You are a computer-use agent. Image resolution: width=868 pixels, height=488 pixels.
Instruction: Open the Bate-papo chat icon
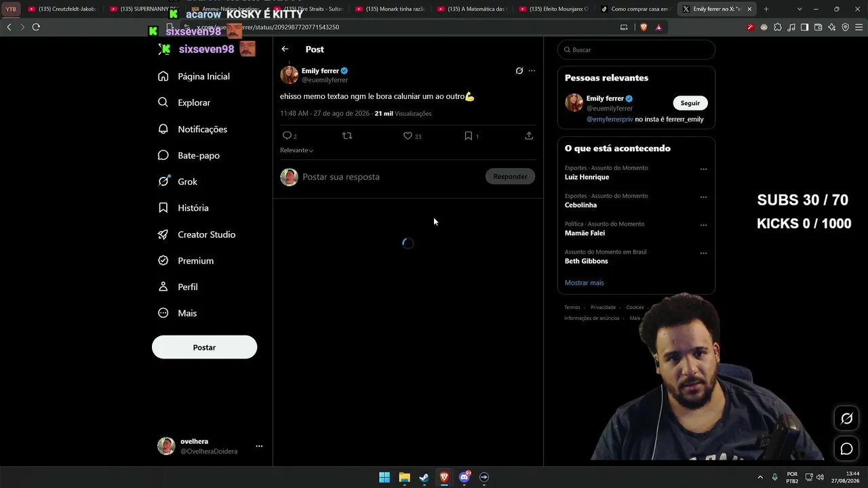163,155
